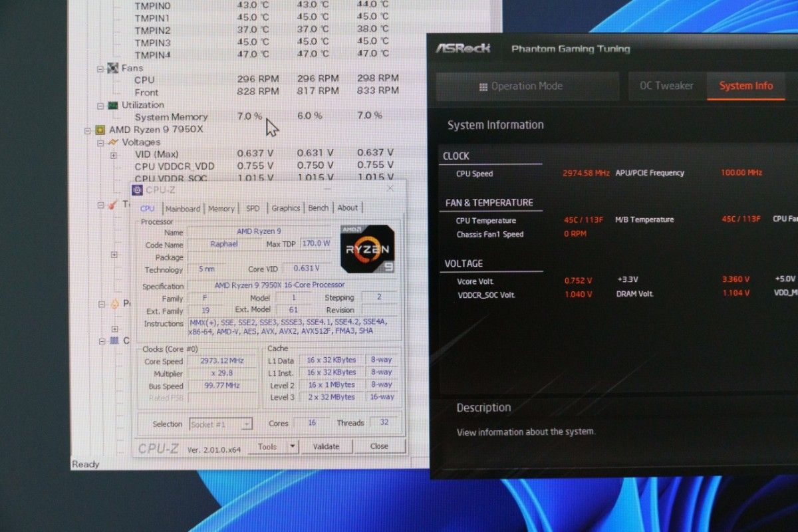798x532 pixels.
Task: Click the VDDCR_SOC Volt. value 1.040 V
Action: coord(578,294)
